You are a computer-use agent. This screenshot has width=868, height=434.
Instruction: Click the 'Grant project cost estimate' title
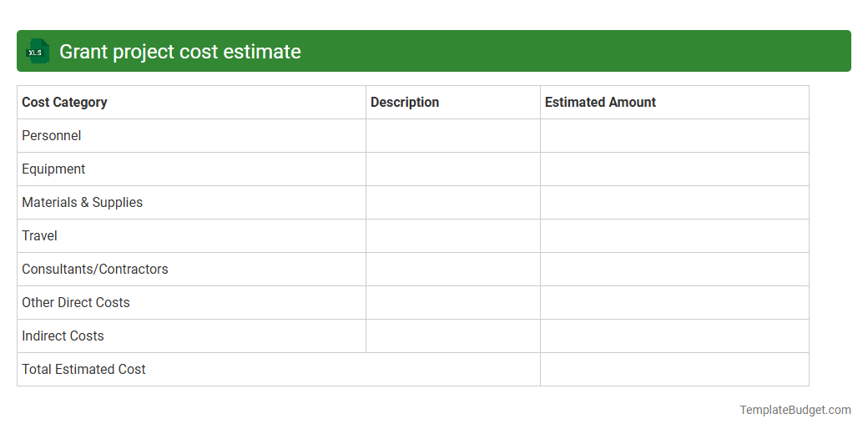coord(180,52)
